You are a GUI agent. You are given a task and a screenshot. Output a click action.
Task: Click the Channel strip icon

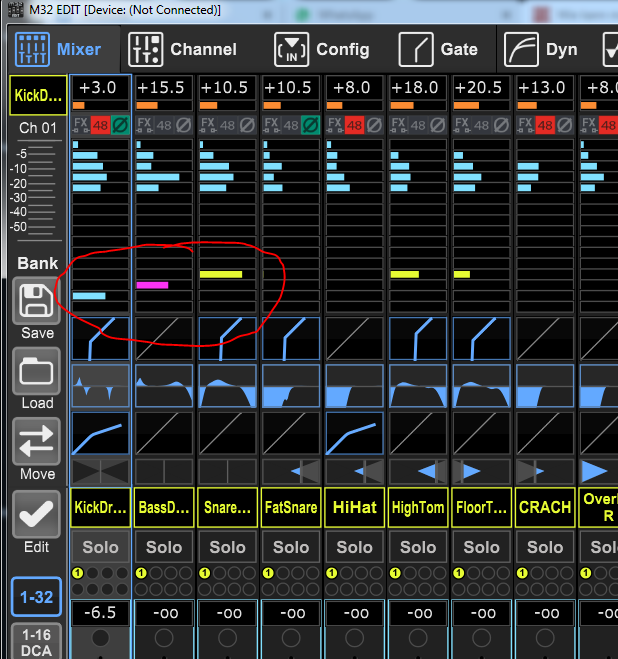[145, 50]
